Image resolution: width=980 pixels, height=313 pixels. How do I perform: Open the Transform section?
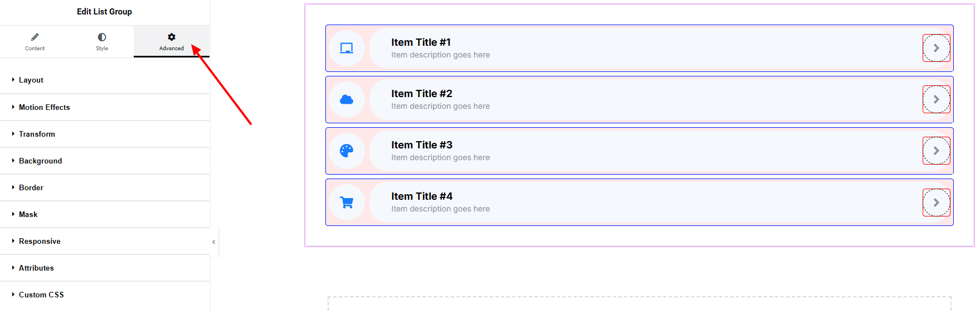point(37,134)
